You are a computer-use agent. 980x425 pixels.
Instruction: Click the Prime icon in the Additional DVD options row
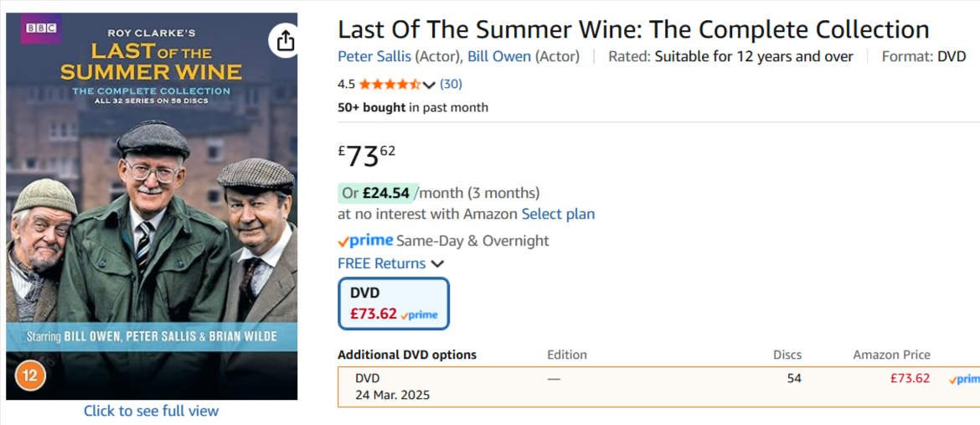[x=964, y=380]
